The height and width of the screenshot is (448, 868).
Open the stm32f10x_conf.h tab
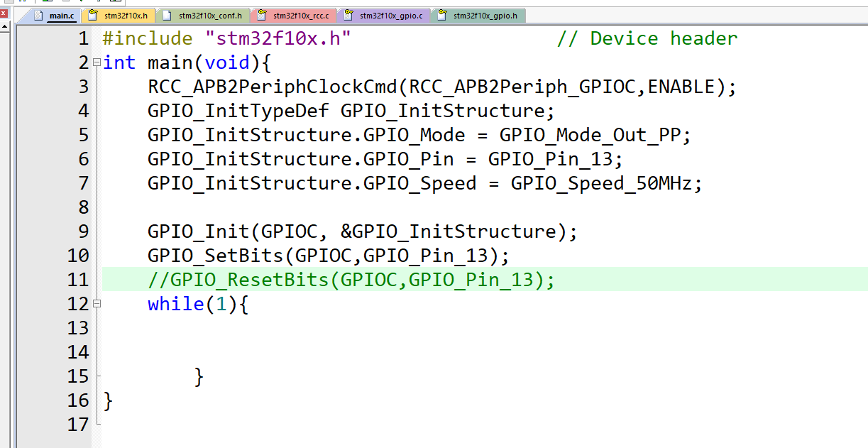pyautogui.click(x=203, y=16)
